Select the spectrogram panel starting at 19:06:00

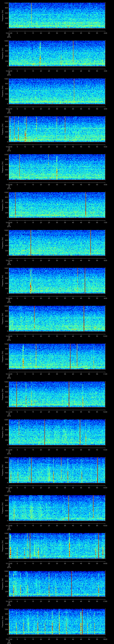coord(57,205)
